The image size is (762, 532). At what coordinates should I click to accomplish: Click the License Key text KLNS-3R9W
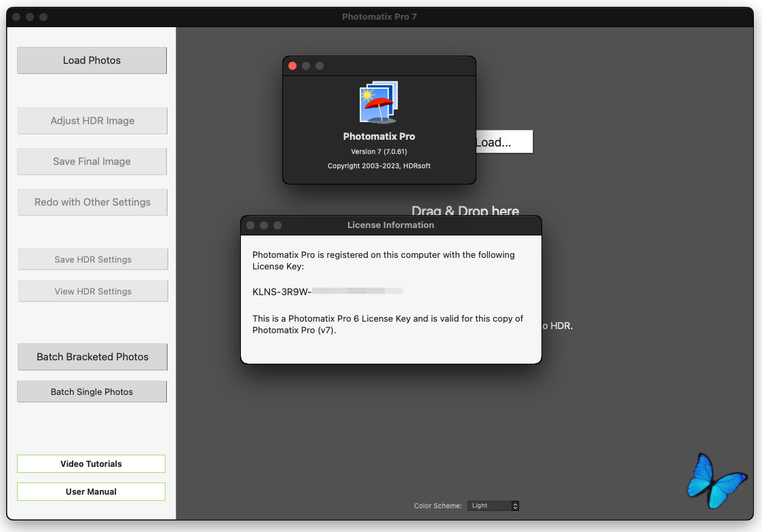tap(282, 292)
